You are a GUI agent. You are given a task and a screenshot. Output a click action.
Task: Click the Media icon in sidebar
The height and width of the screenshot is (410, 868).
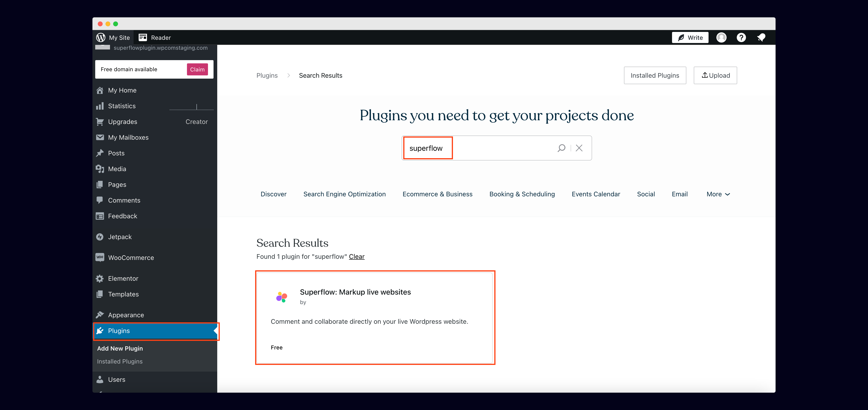tap(100, 169)
